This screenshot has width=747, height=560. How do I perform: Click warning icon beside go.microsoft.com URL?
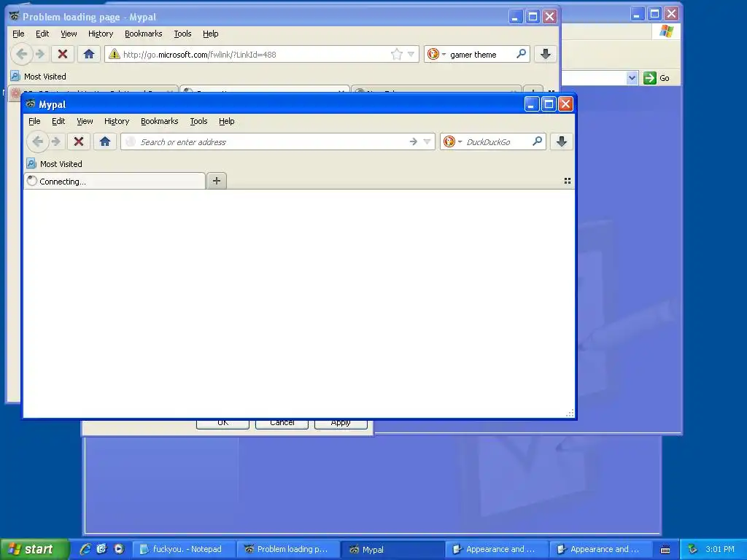coord(114,54)
